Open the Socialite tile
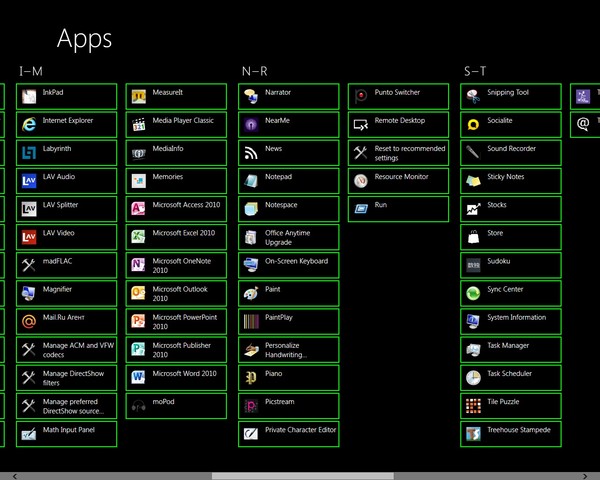The image size is (600, 480). coord(511,125)
